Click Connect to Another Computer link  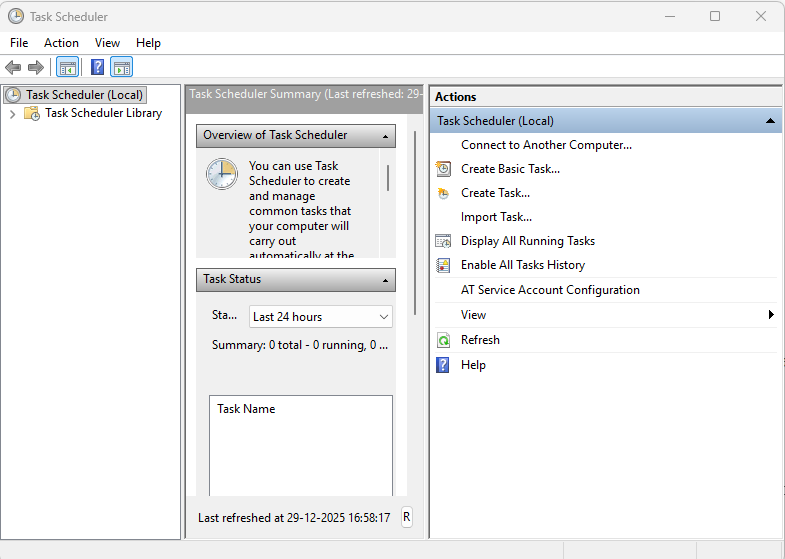click(546, 145)
